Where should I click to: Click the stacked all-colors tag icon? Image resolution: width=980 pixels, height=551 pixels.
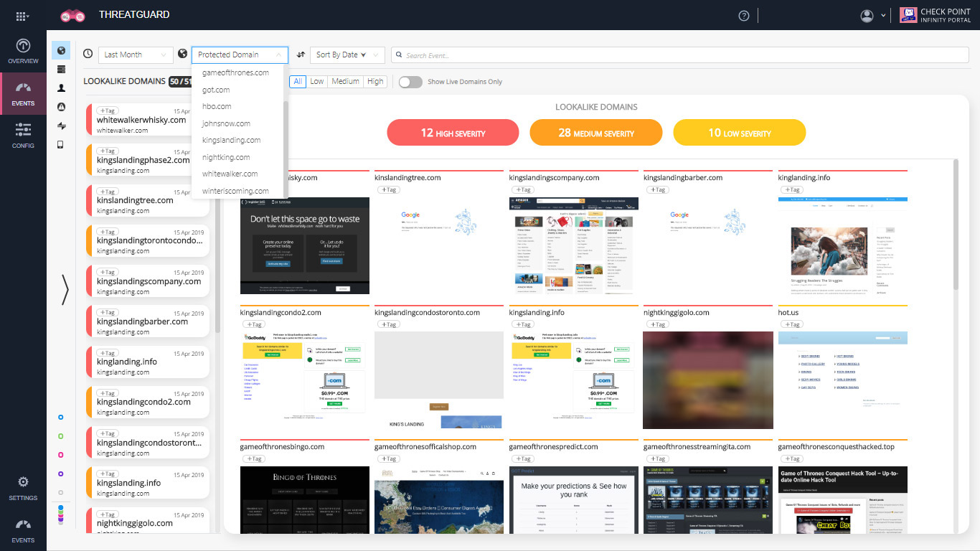point(61,514)
